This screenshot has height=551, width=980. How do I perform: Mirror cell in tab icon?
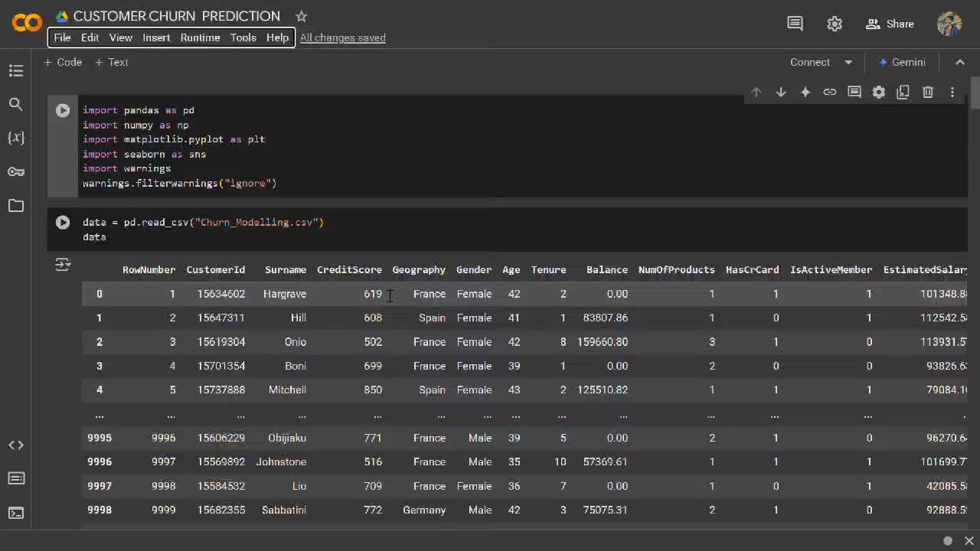(903, 92)
